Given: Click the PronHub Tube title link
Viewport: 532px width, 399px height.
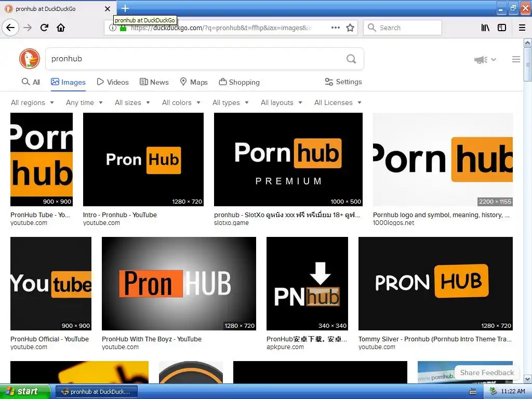Looking at the screenshot, I should [40, 215].
